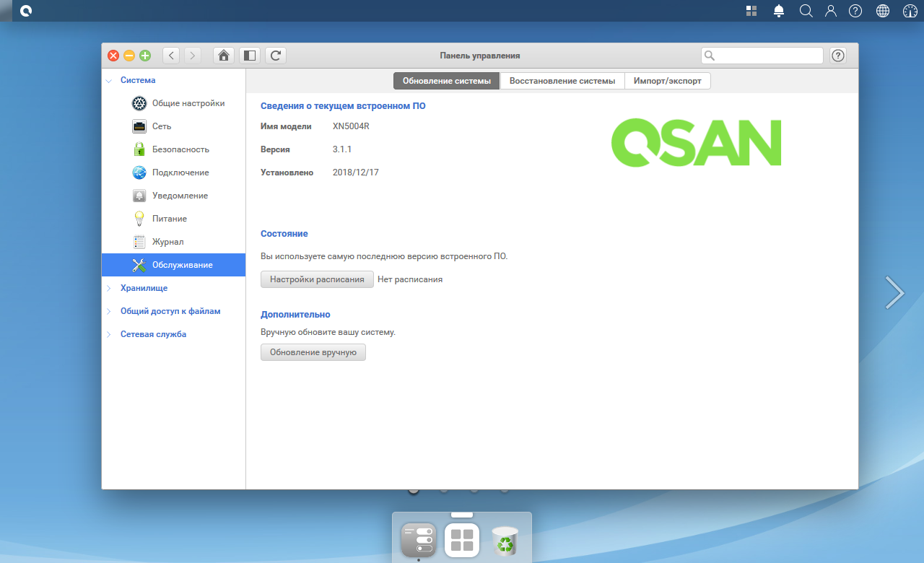Screen dimensions: 924x563
Task: Switch to Обновление системы tab
Action: pyautogui.click(x=447, y=81)
